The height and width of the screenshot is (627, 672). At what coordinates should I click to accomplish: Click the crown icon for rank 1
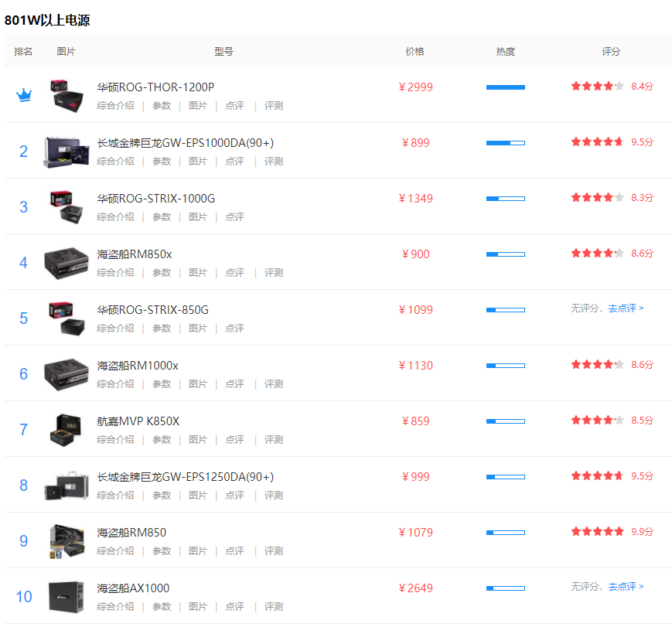(x=24, y=96)
